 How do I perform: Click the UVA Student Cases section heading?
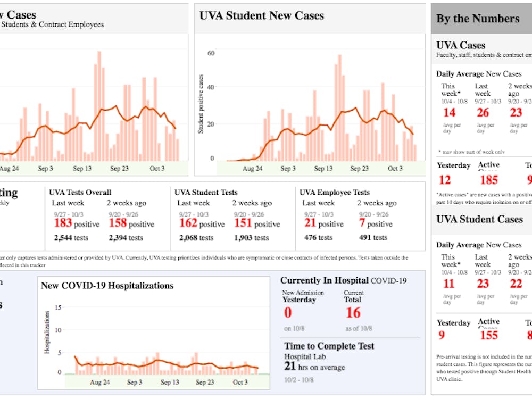479,219
